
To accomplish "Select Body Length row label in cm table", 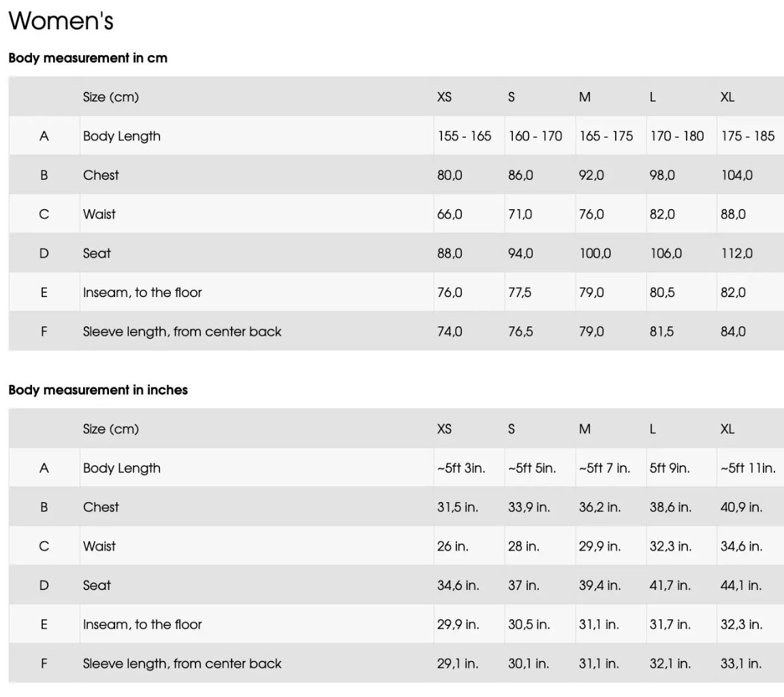I will coord(122,136).
